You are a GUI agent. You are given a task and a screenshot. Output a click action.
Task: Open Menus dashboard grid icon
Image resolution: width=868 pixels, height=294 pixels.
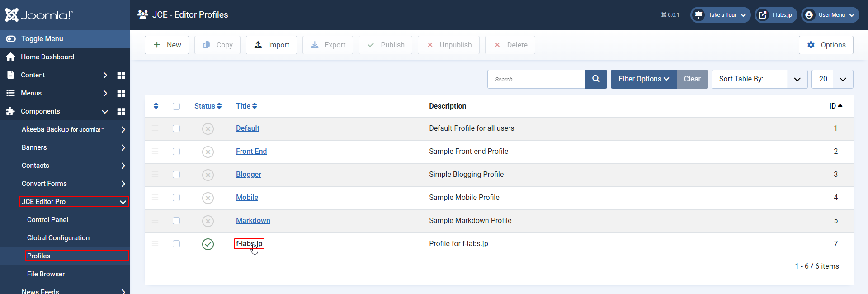coord(121,94)
